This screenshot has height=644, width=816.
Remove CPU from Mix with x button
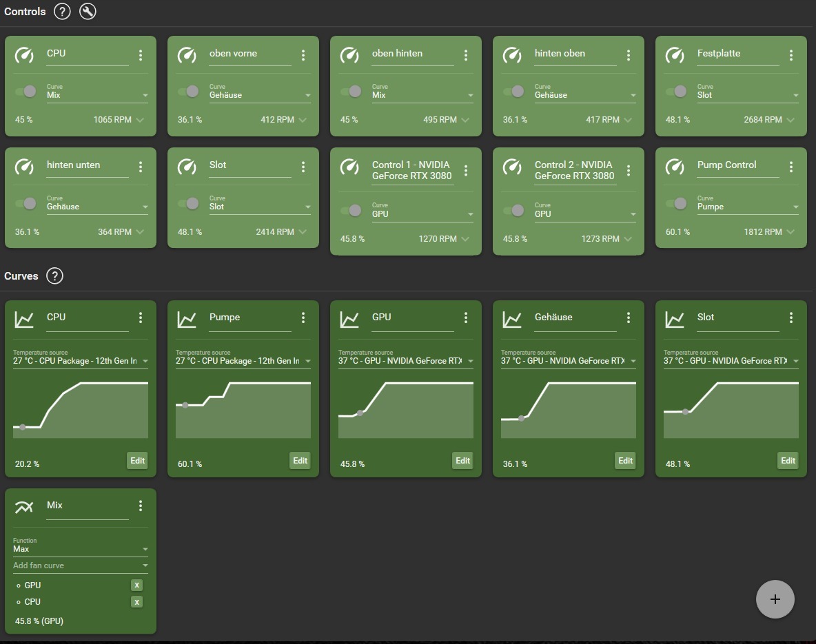point(136,602)
